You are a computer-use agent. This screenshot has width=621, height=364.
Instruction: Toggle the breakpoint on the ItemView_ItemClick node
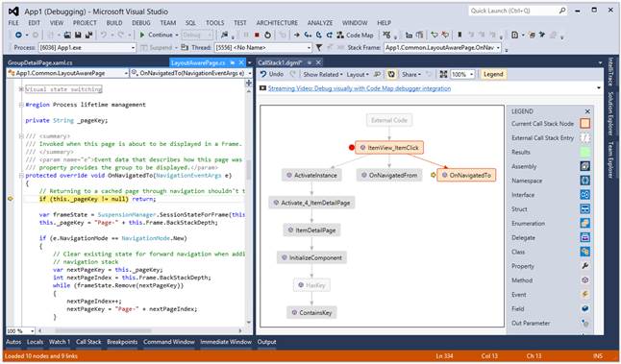pos(351,148)
